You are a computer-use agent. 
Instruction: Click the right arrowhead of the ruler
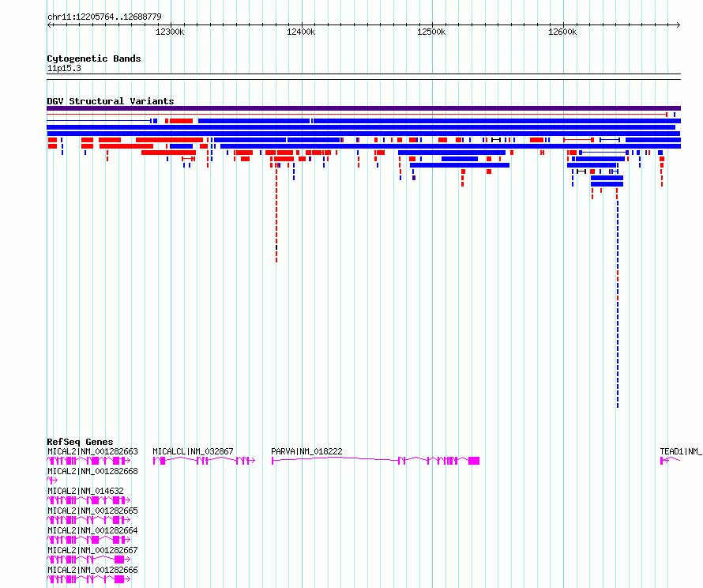tap(679, 25)
